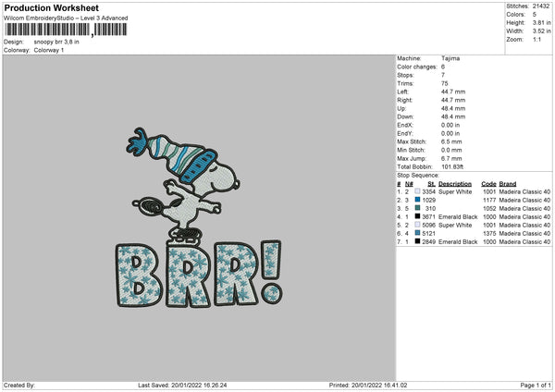This screenshot has height=392, width=555.
Task: Click stitch count 310 in stop row 3
Action: click(430, 208)
